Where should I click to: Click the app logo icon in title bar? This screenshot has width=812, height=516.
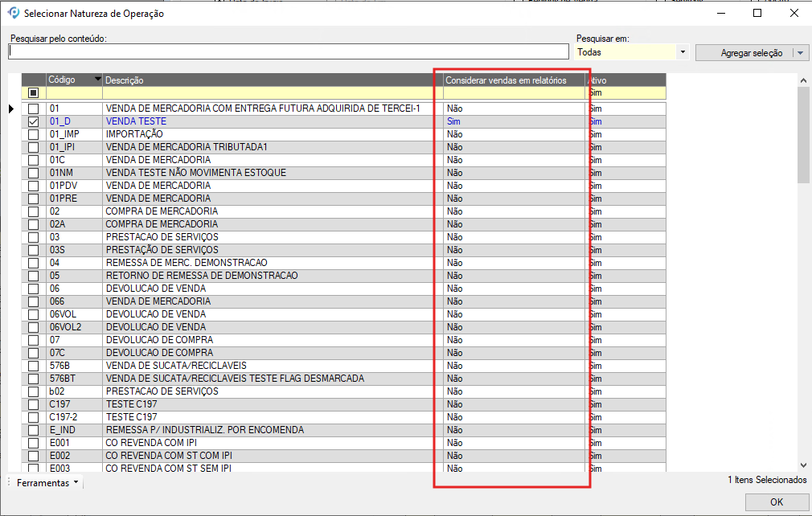(x=13, y=14)
